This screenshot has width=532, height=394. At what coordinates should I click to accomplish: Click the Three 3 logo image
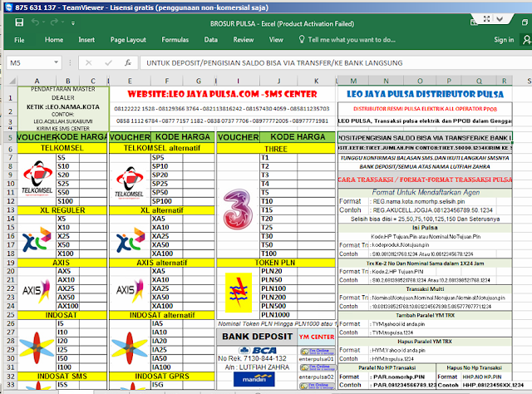pyautogui.click(x=238, y=209)
